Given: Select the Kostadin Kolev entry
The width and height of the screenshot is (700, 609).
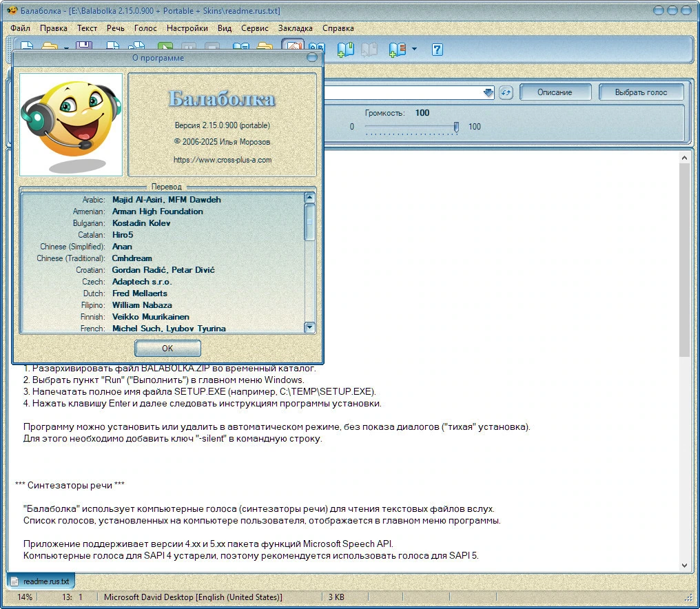Looking at the screenshot, I should point(141,223).
